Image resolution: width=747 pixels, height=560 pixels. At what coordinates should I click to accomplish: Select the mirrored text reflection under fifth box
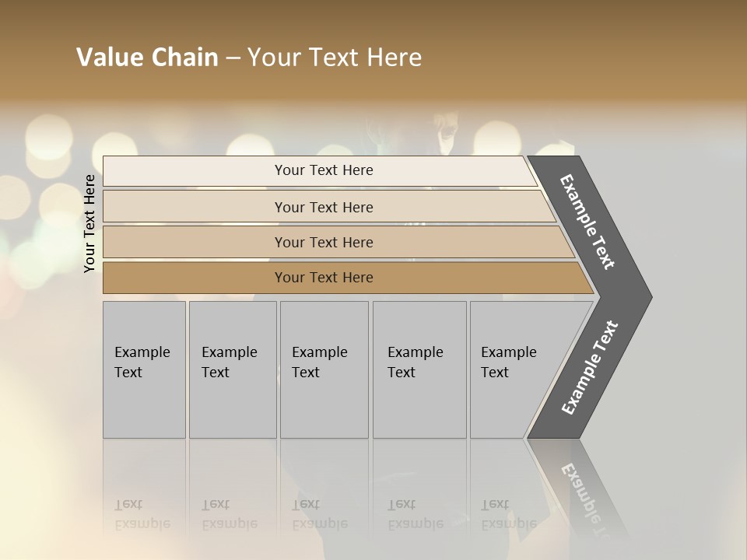point(509,514)
